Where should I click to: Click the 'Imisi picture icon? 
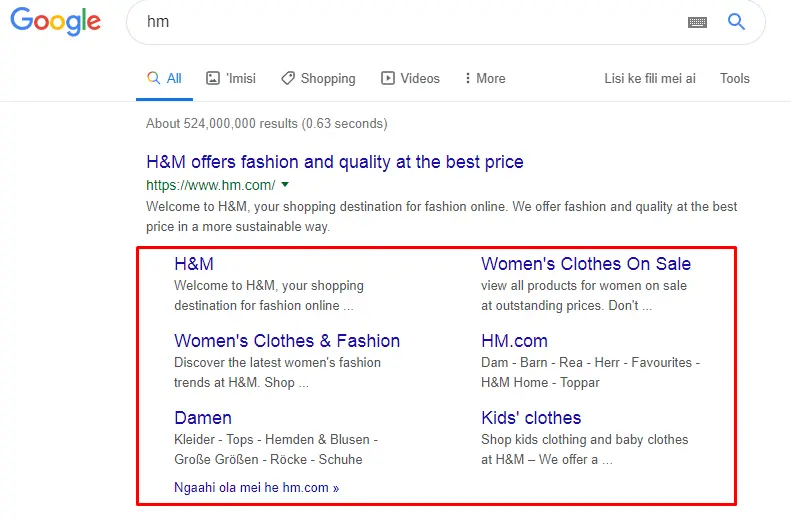pos(213,78)
